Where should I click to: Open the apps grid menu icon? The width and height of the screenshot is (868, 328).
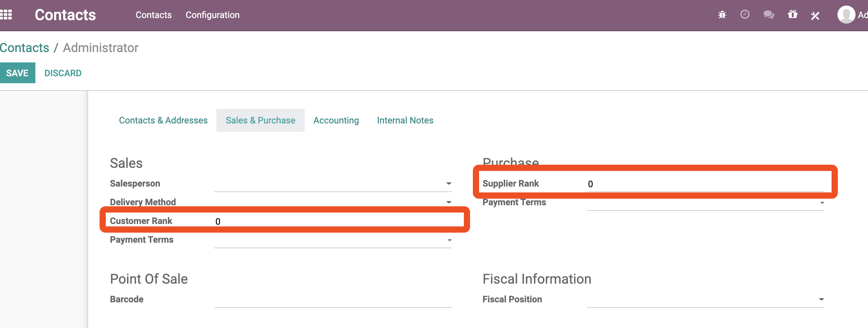6,15
